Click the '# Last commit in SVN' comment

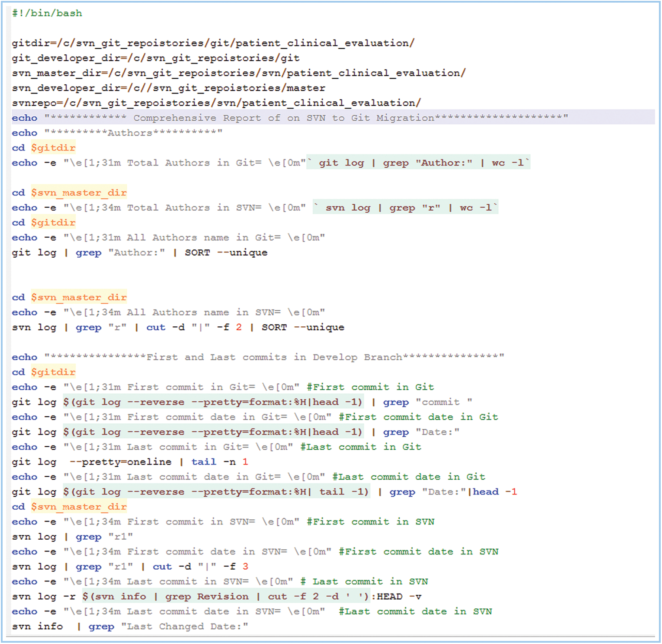click(364, 582)
